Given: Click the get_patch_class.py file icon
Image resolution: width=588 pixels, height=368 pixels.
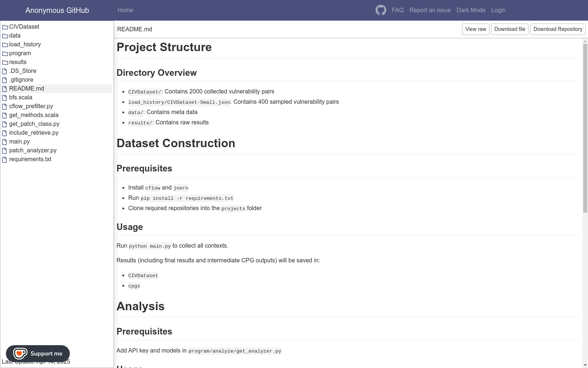Looking at the screenshot, I should coord(5,124).
